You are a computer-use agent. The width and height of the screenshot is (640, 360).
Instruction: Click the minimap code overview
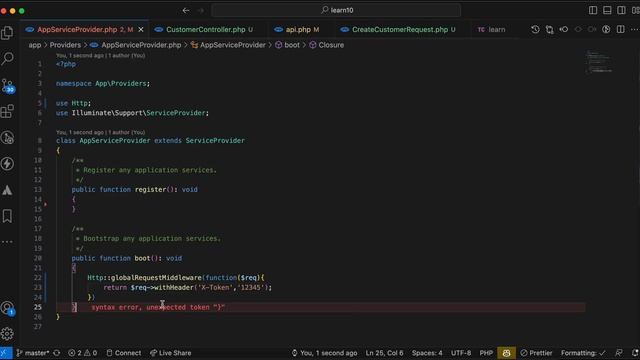599,62
